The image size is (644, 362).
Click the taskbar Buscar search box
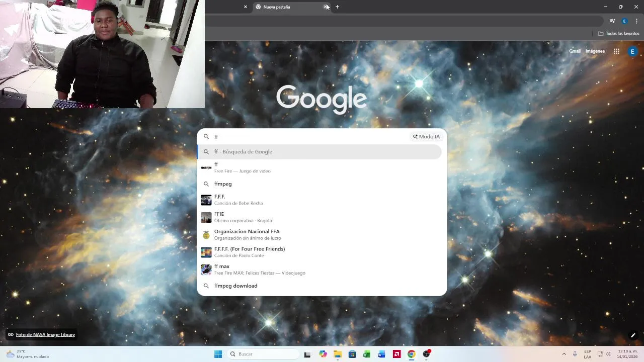[263, 354]
